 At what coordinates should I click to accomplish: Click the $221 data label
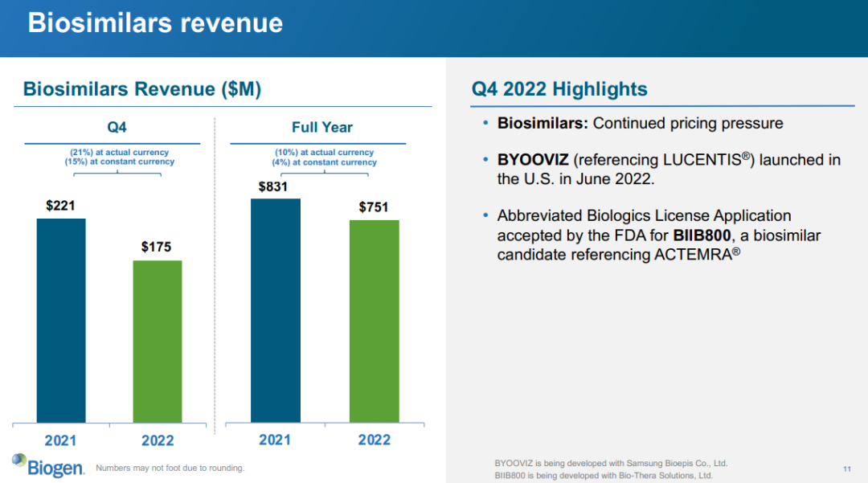click(60, 206)
